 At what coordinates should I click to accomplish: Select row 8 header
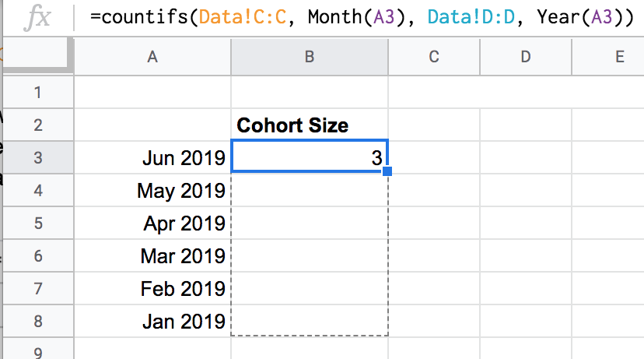(x=37, y=320)
